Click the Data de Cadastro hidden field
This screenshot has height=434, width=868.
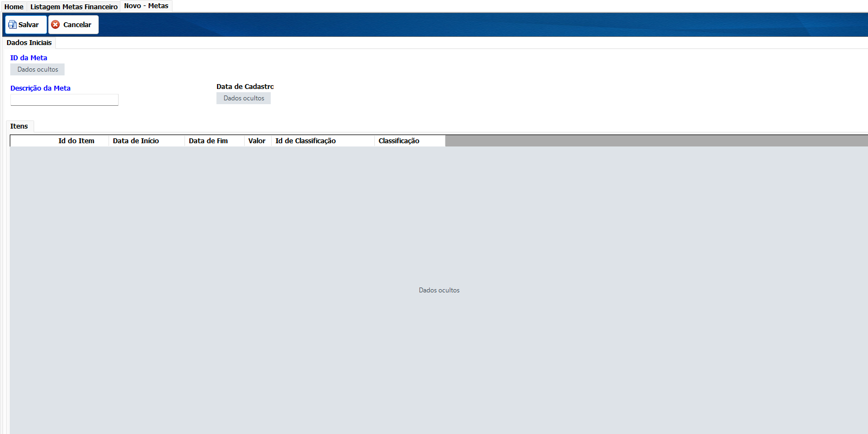(x=244, y=98)
